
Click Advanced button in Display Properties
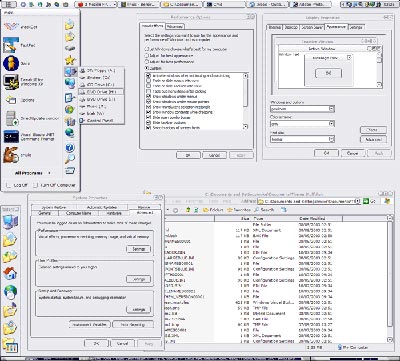(x=373, y=140)
